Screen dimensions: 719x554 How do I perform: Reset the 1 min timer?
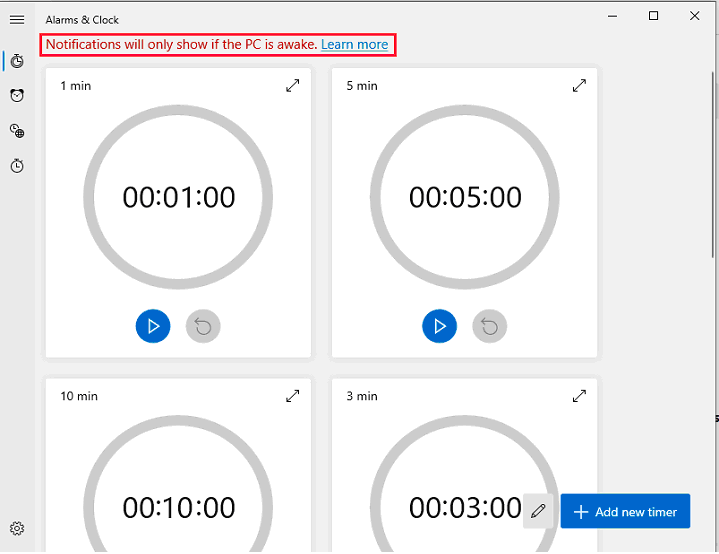point(203,326)
